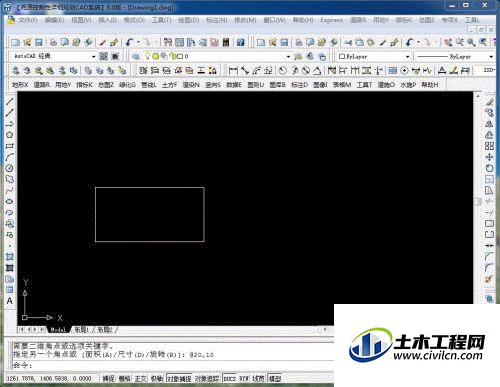This screenshot has height=387, width=500.
Task: Toggle 对象捕捉 (Object Snap) in status bar
Action: 179,378
